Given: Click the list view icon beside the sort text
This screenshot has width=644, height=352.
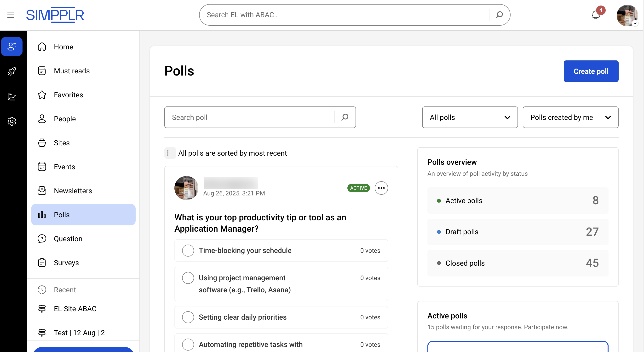Looking at the screenshot, I should 170,153.
